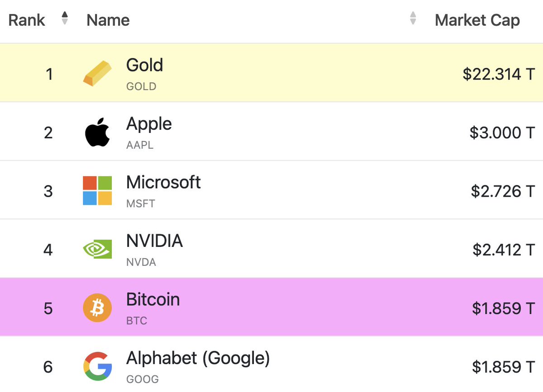Click the Bitcoin orange coin icon
The height and width of the screenshot is (392, 543).
click(x=96, y=307)
